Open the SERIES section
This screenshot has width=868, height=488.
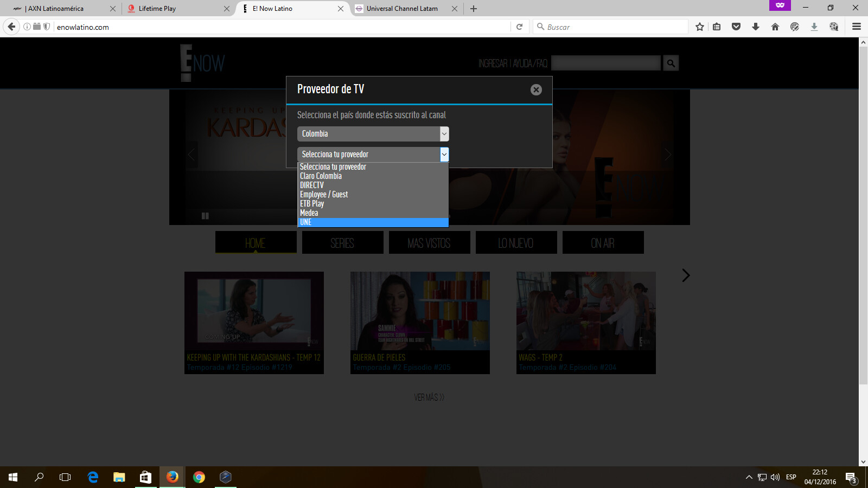tap(342, 243)
